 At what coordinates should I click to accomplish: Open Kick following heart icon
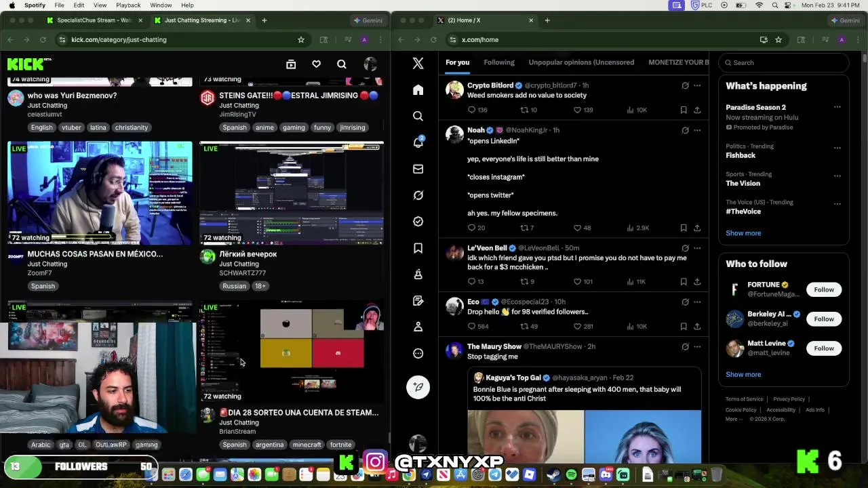point(316,64)
